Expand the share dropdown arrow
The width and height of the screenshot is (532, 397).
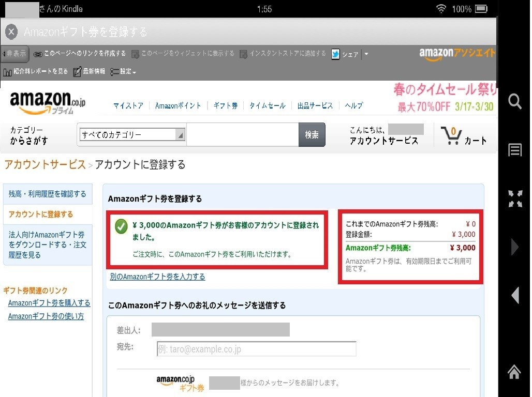point(366,54)
